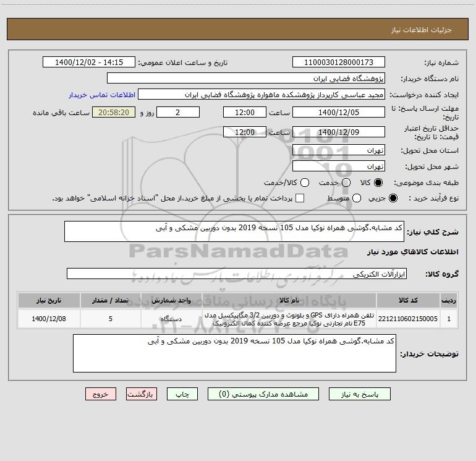Select the کالا/خدمت radio button
This screenshot has height=461, width=476.
coord(305,183)
